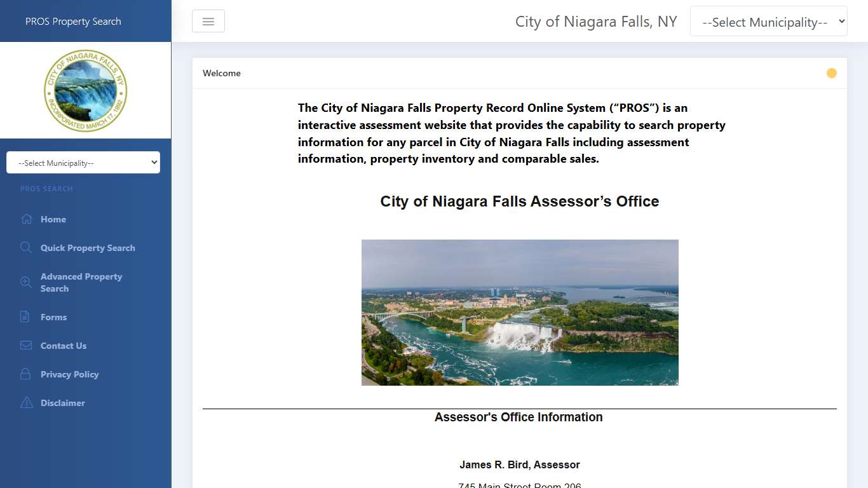Click the magnifying glass icon for Quick Property Search
Viewport: 868px width, 488px height.
click(26, 248)
